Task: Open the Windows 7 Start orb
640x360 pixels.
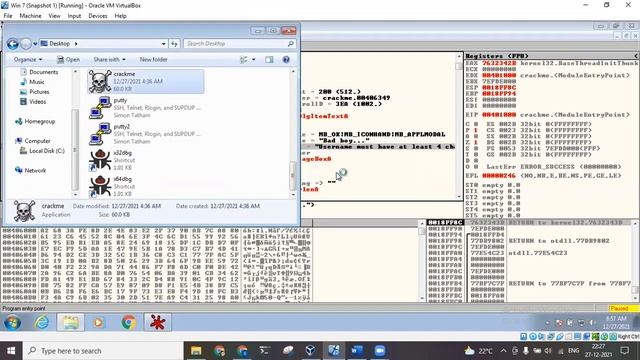Action: pos(12,322)
